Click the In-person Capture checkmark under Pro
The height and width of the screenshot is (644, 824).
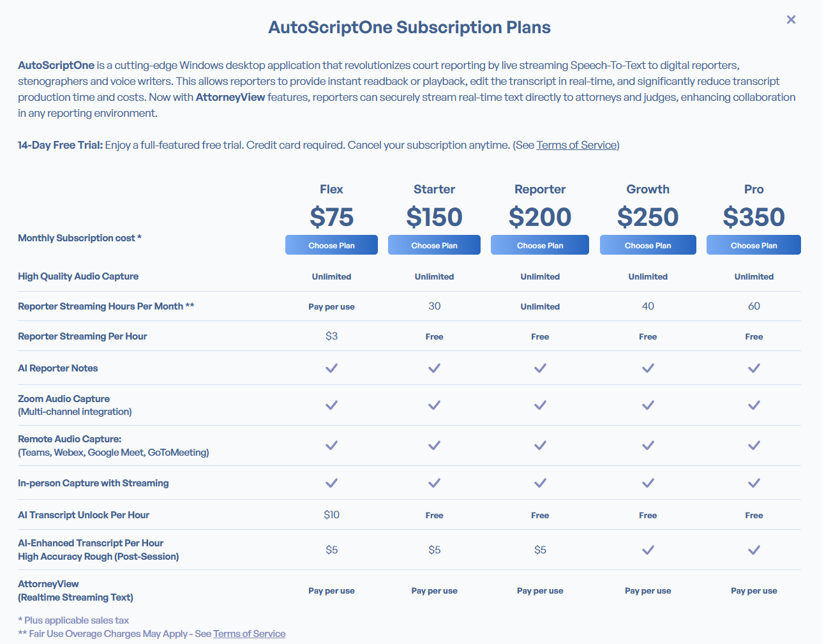(754, 483)
